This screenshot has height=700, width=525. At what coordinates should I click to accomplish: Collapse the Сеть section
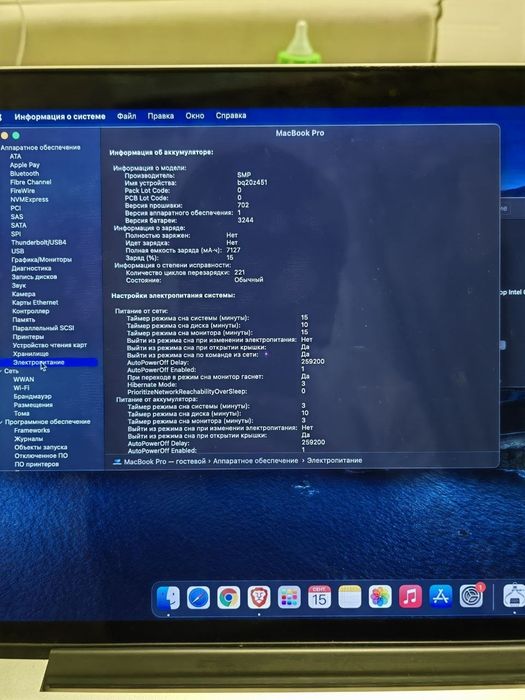1,371
